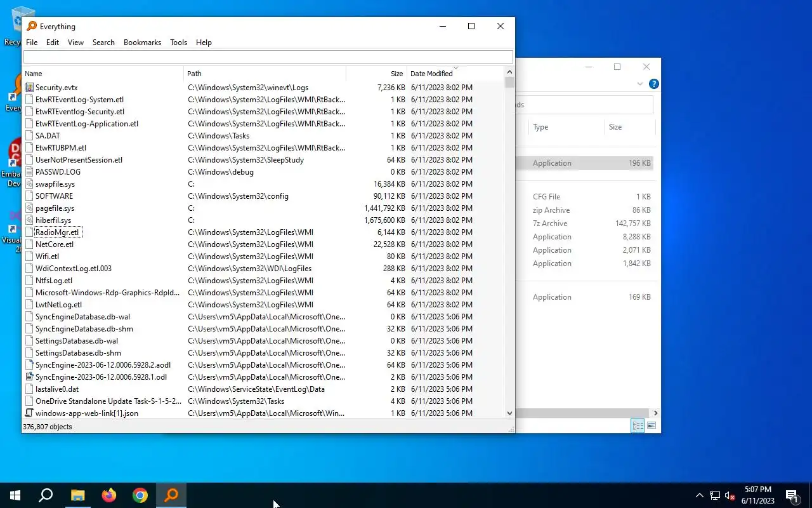The height and width of the screenshot is (508, 812).
Task: Switch Explorer to large icons view
Action: click(652, 425)
